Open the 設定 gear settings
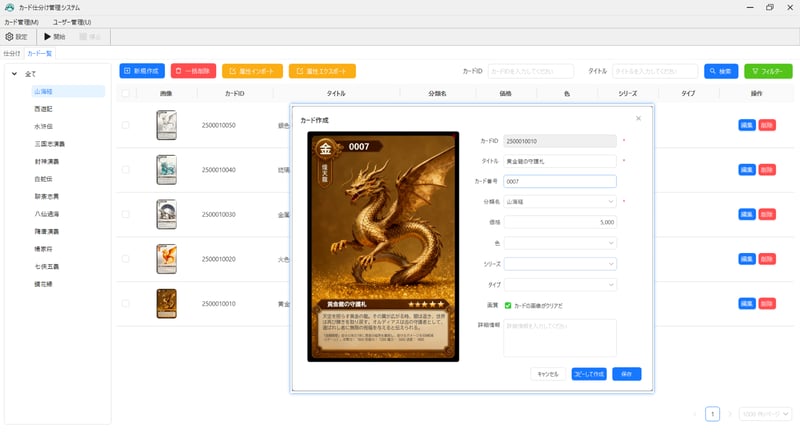800x436 pixels. click(x=17, y=36)
